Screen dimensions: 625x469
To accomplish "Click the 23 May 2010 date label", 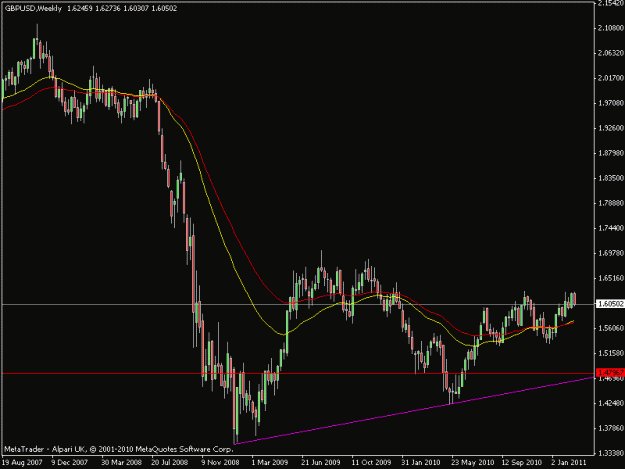I will (x=472, y=463).
